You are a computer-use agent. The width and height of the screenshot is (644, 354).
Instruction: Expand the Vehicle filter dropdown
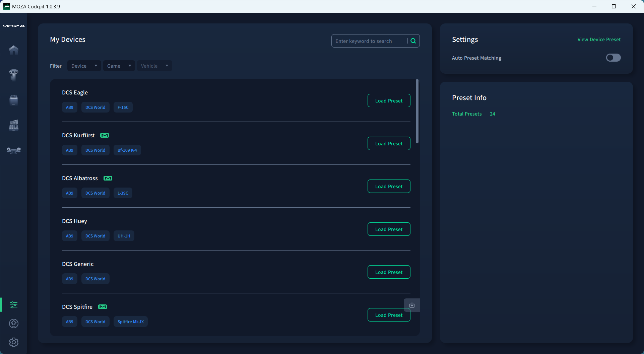click(154, 66)
